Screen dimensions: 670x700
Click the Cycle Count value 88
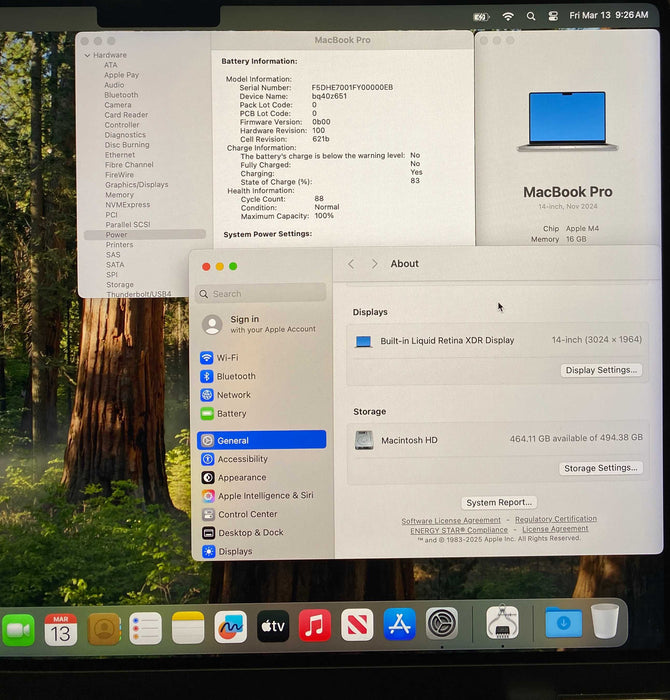click(319, 199)
